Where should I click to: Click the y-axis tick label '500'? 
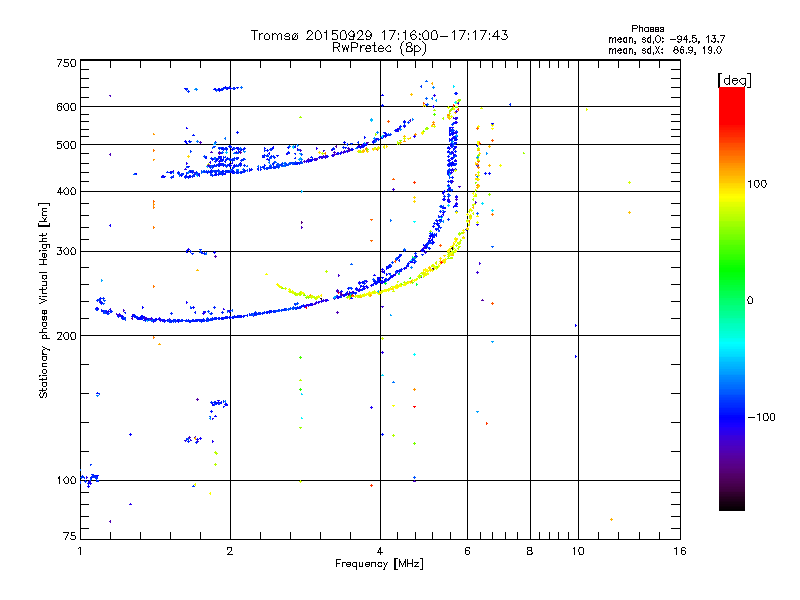tap(66, 145)
